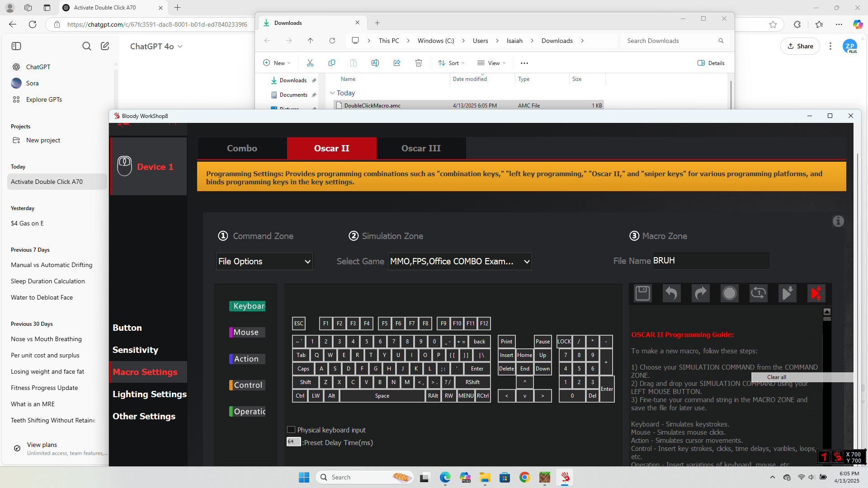
Task: Click the red play press-release icon
Action: tap(816, 293)
